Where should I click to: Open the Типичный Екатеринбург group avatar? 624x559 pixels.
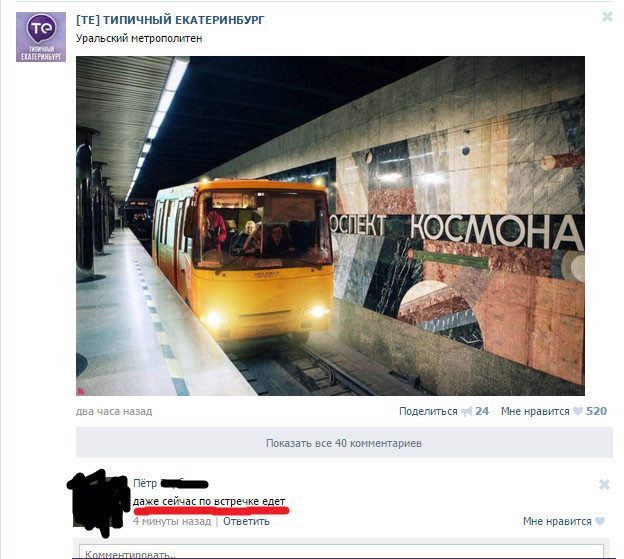coord(41,37)
